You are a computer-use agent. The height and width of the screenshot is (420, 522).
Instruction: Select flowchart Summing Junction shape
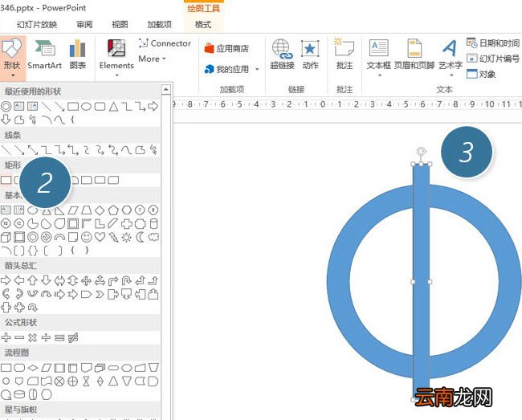(x=59, y=381)
